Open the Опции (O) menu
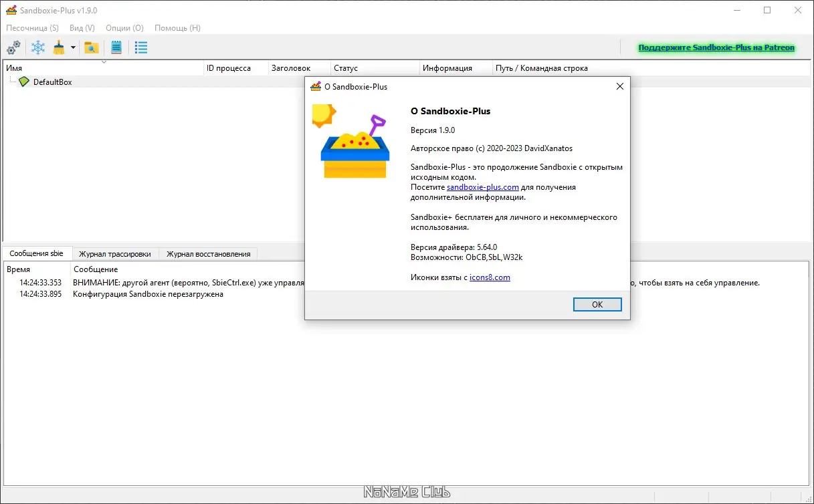 124,28
